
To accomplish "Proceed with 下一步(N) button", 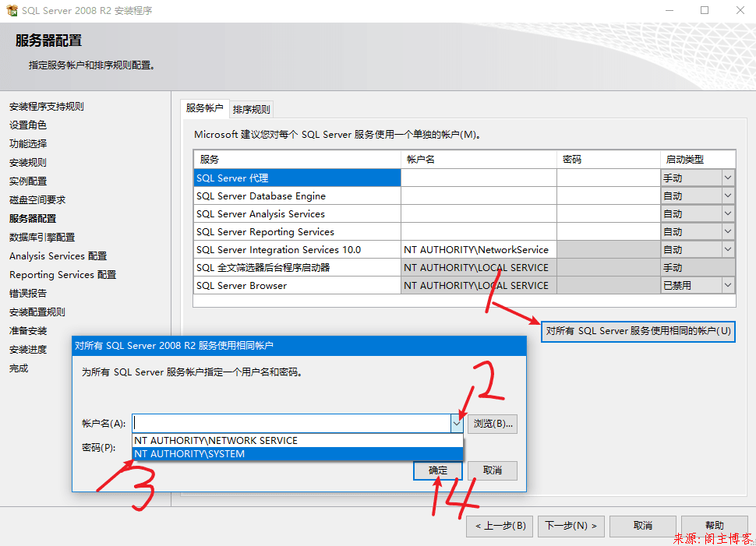I will [x=571, y=526].
